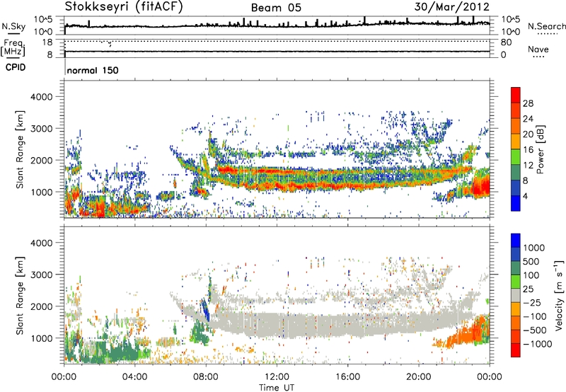Click the 08:00 time axis tick label
Image resolution: width=566 pixels, height=392 pixels.
click(x=206, y=377)
